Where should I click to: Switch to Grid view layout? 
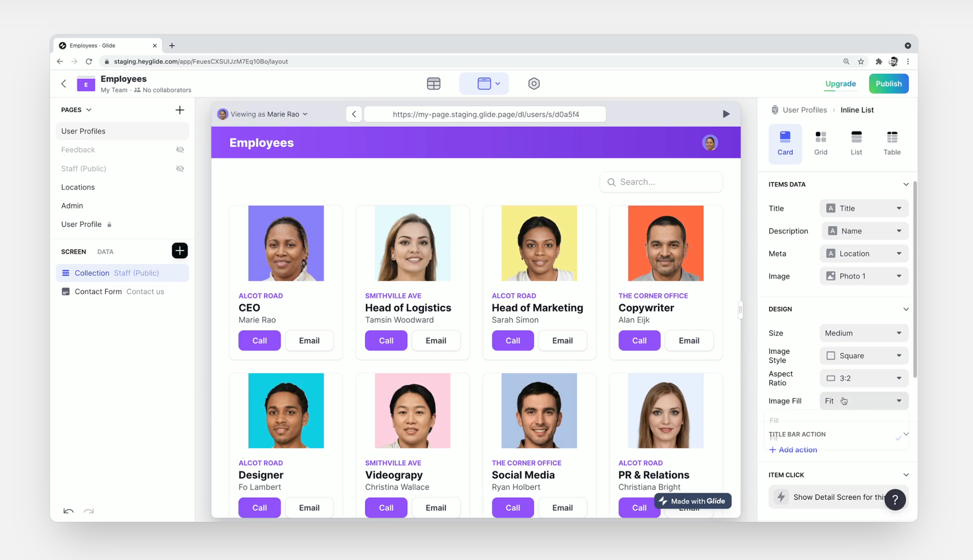[x=821, y=142]
